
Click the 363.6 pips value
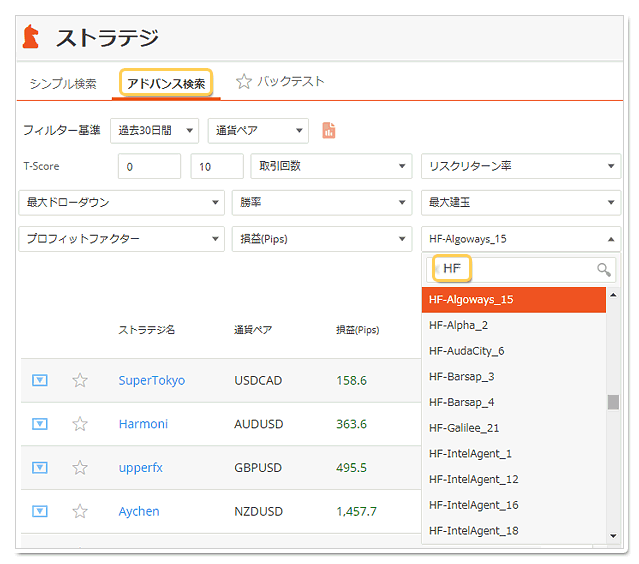click(351, 424)
